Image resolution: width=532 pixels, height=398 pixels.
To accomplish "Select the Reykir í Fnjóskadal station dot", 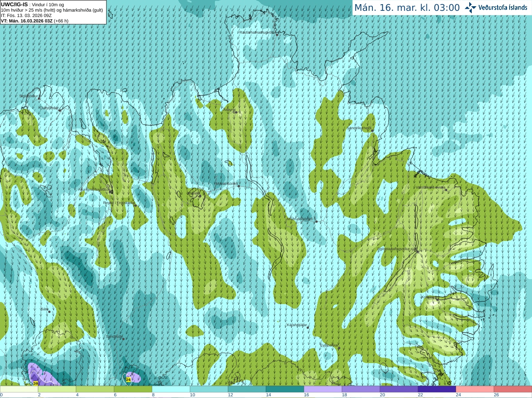I will pyautogui.click(x=135, y=205).
